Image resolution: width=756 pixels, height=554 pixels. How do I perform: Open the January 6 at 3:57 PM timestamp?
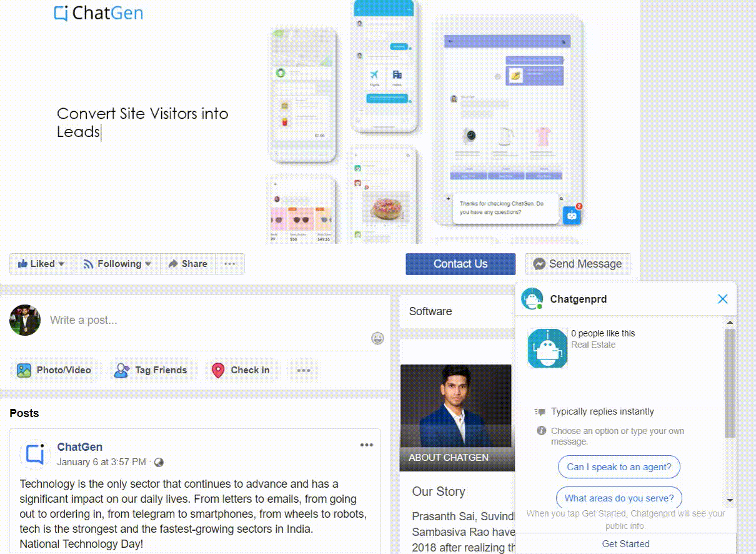[101, 462]
